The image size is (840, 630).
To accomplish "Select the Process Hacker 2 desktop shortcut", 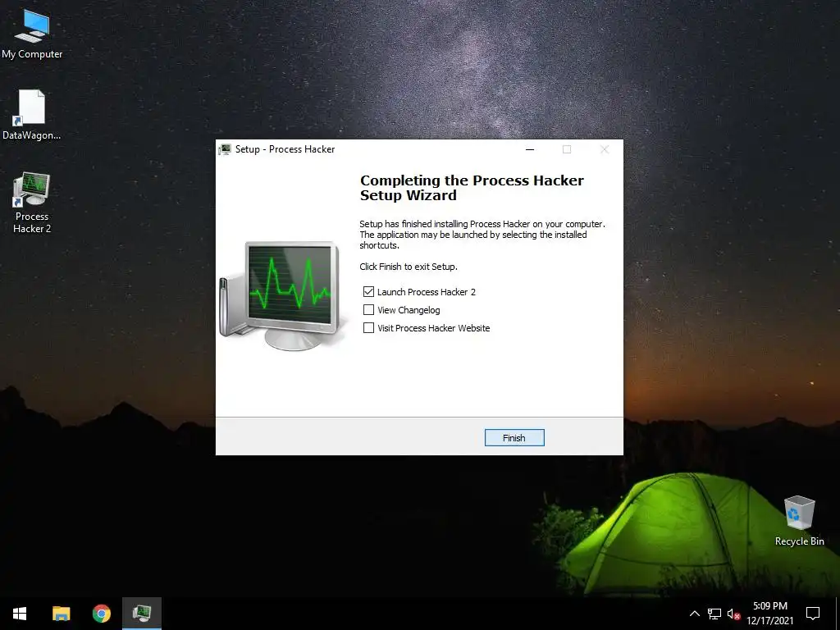I will coord(32,203).
